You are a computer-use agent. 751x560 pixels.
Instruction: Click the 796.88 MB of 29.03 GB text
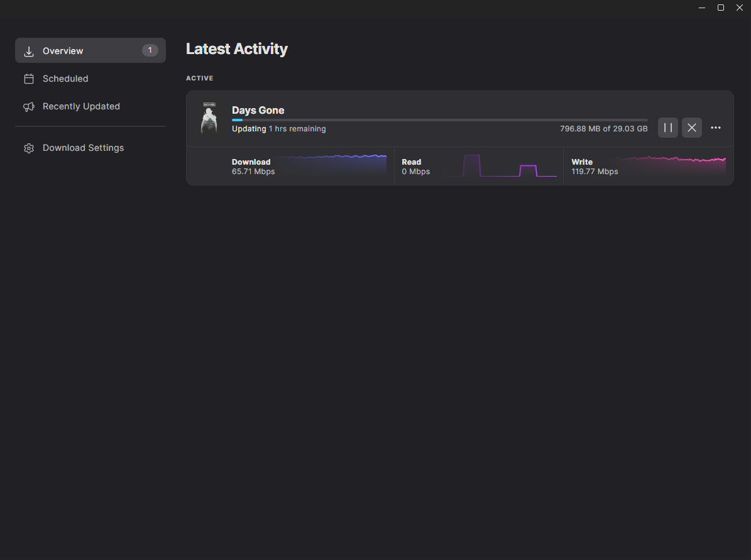tap(603, 129)
